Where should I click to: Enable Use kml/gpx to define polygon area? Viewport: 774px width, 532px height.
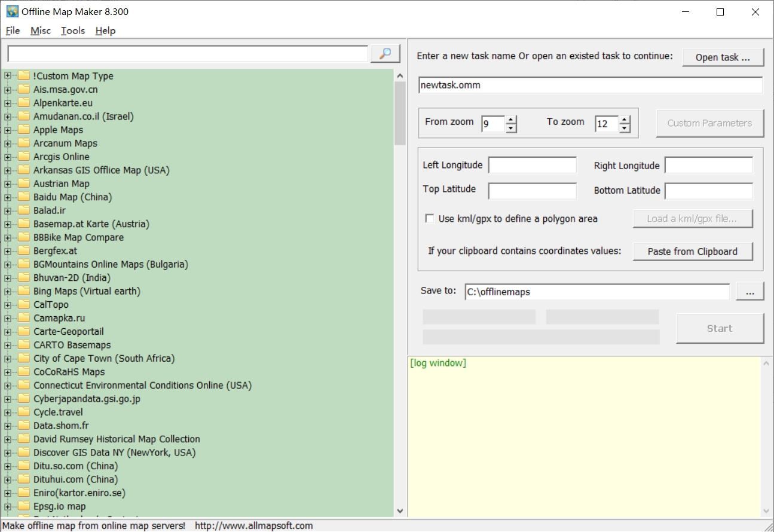[x=430, y=219]
